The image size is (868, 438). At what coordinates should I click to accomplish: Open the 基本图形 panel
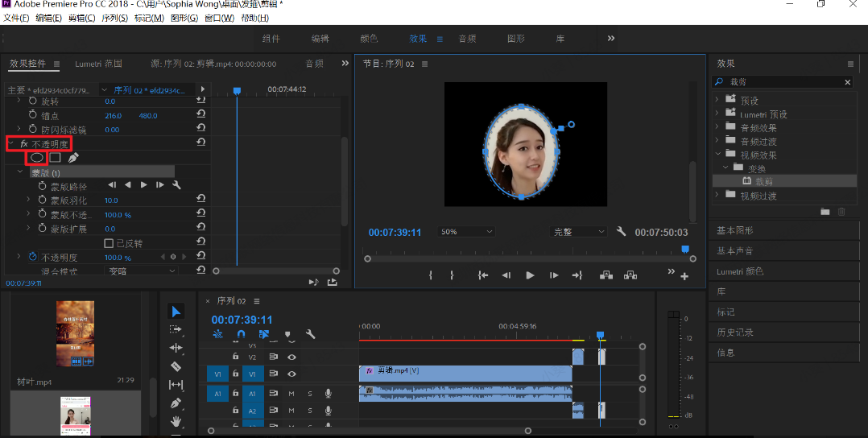pos(735,231)
